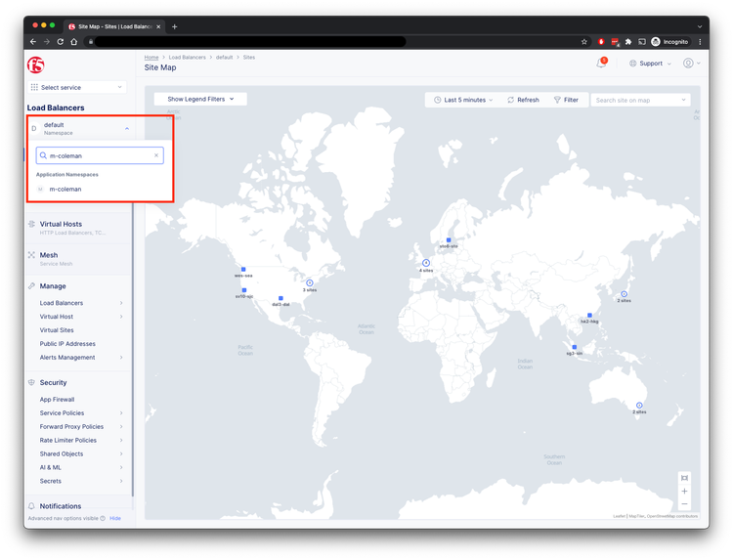Open Virtual Sites in Manage section

coord(57,330)
